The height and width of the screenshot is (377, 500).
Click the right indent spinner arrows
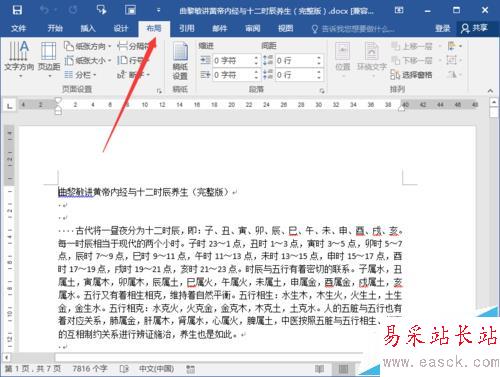pyautogui.click(x=256, y=75)
